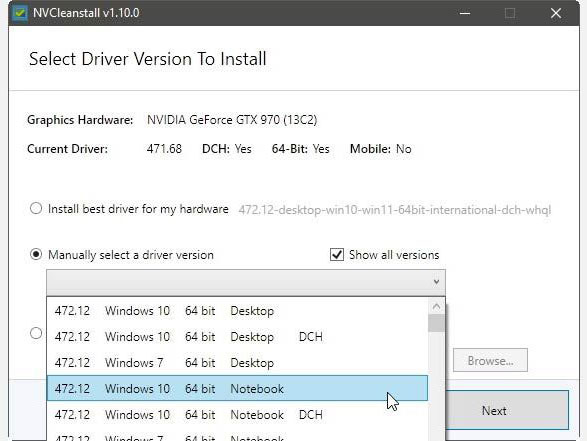Choose 472.12 Windows 10 Notebook non-DCH entry
The height and width of the screenshot is (441, 587).
coord(237,388)
